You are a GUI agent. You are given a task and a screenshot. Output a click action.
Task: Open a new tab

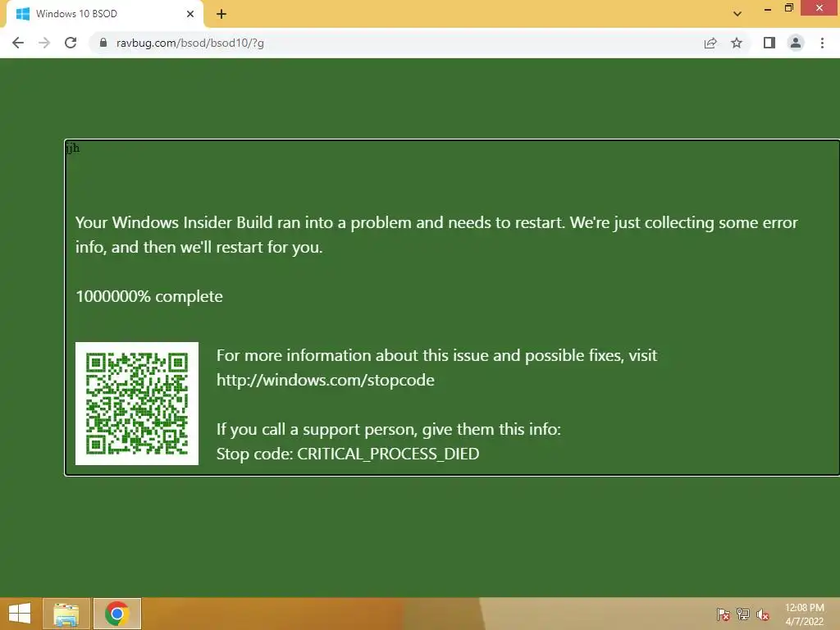[221, 14]
